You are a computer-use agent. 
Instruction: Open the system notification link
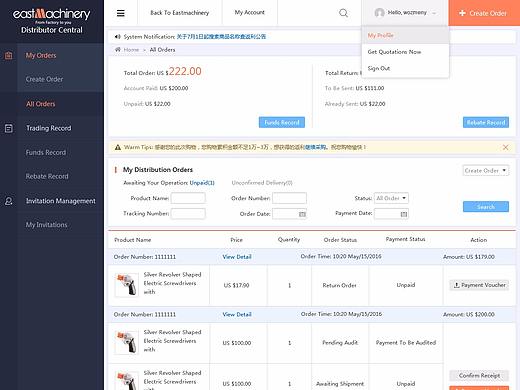[x=221, y=37]
